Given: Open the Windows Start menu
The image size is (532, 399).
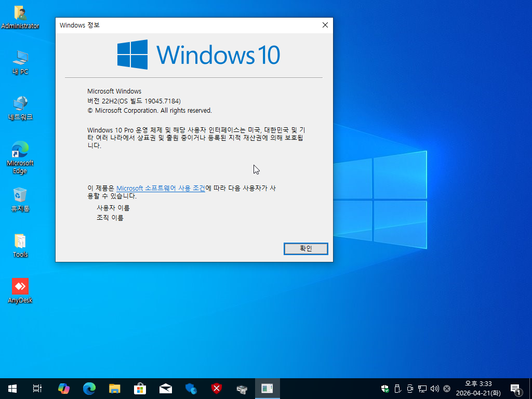Looking at the screenshot, I should (12, 389).
